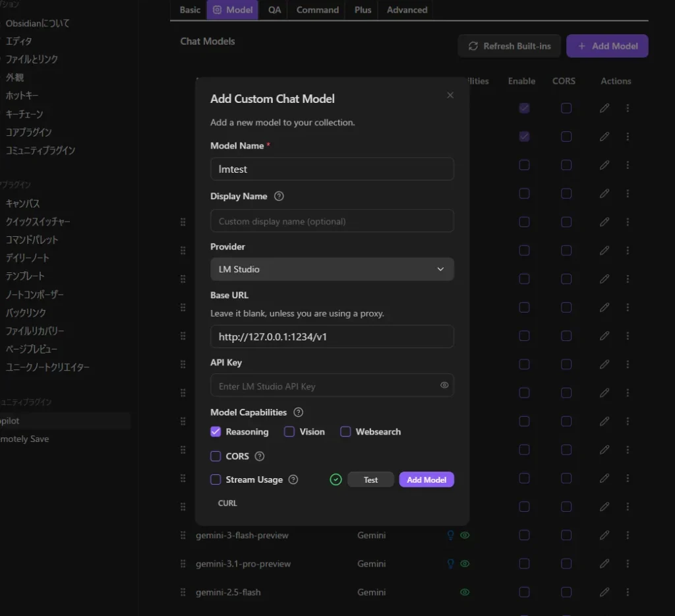The image size is (675, 616).
Task: Click the green checkmark beside Test button
Action: coord(336,479)
